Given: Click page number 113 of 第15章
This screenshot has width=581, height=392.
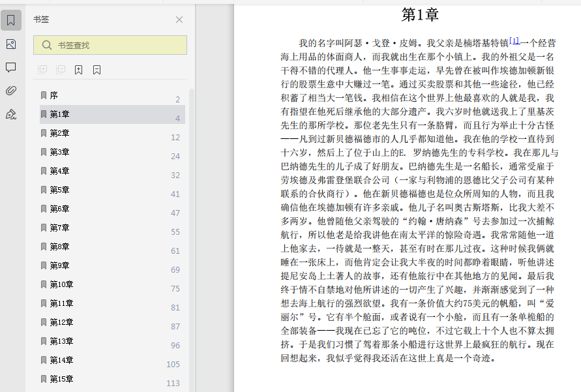Looking at the screenshot, I should click(x=173, y=383).
